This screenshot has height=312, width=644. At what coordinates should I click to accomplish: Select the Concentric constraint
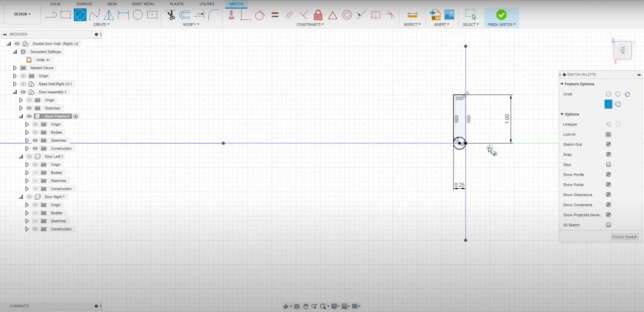347,15
